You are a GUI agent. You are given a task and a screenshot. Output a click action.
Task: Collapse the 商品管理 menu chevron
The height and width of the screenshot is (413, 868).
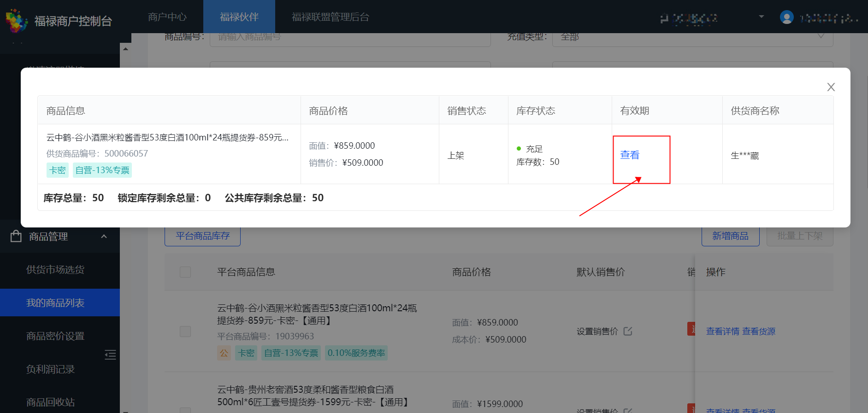104,236
